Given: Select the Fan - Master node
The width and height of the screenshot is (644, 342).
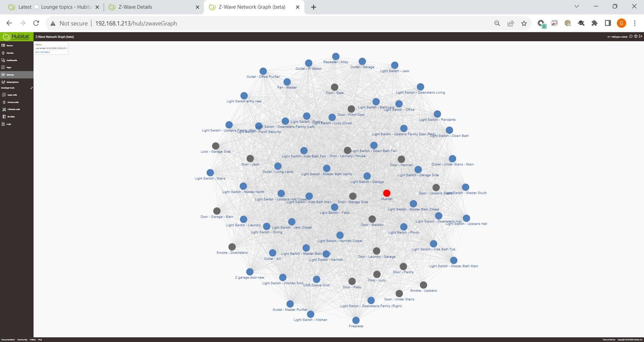Looking at the screenshot, I should coord(287,82).
